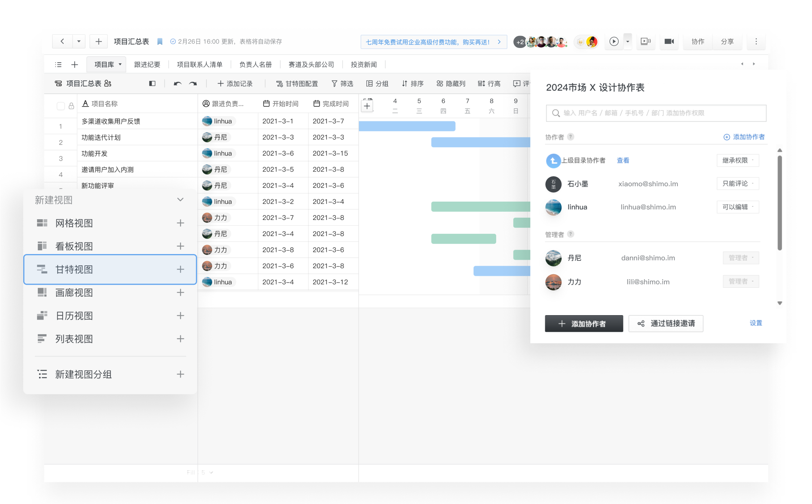
Task: Click the redo arrow
Action: [193, 84]
